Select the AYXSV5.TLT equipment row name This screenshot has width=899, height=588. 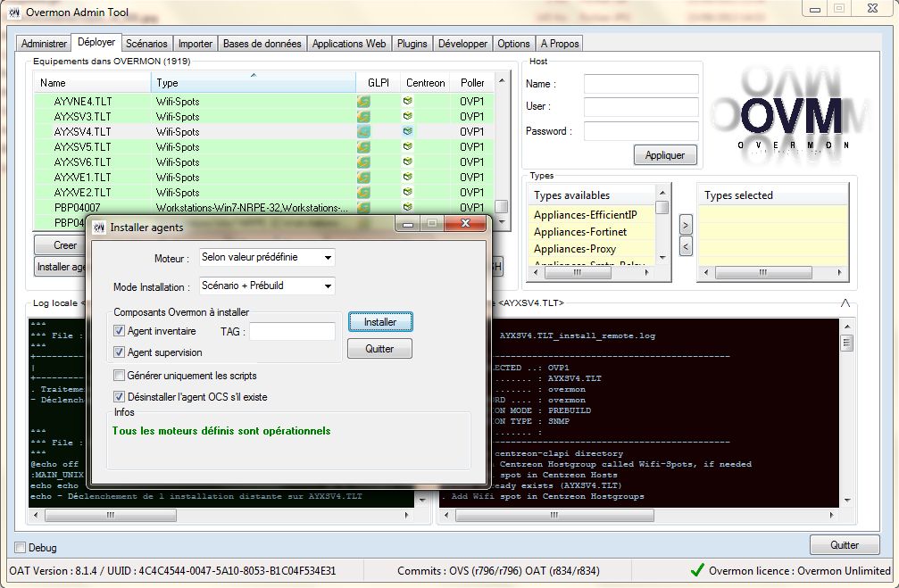[x=82, y=146]
